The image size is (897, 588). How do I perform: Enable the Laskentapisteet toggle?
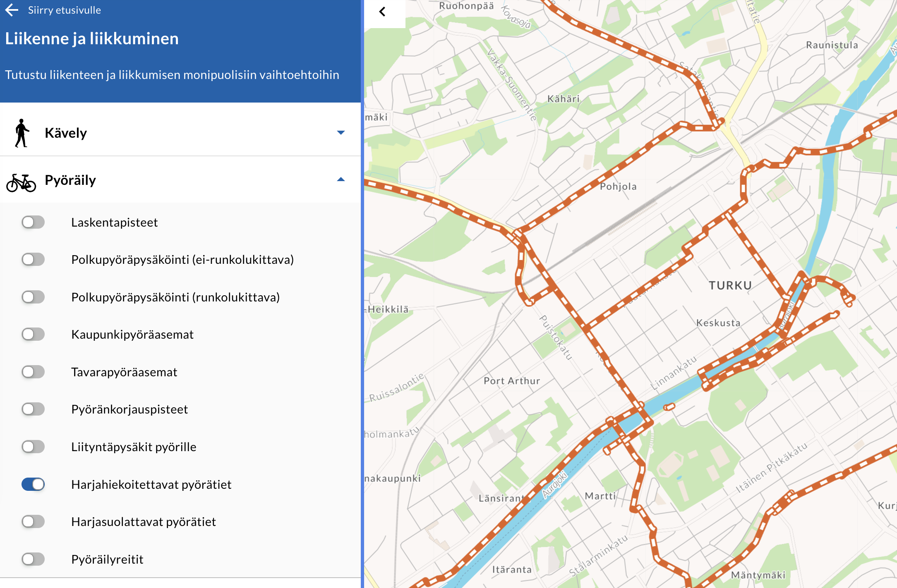click(x=33, y=222)
